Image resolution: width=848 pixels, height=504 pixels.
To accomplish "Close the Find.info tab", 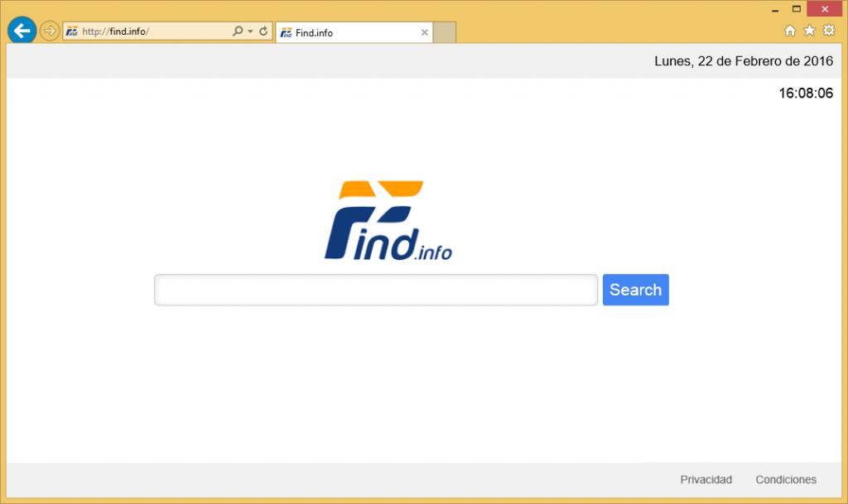I will coord(425,32).
